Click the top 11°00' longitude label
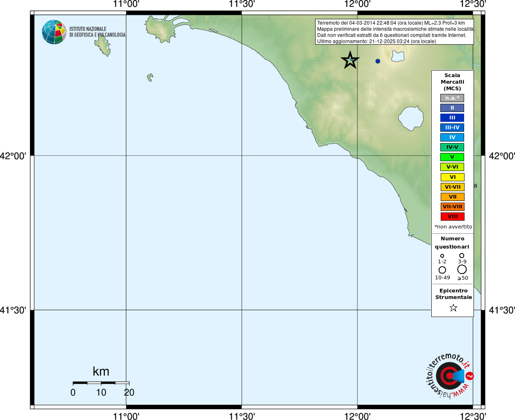The height and width of the screenshot is (420, 515). [x=126, y=4]
